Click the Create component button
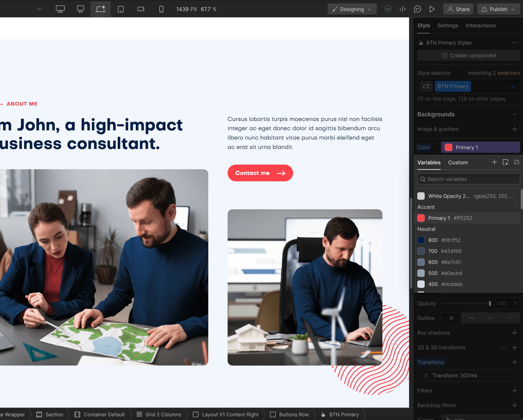The image size is (523, 420). click(468, 55)
